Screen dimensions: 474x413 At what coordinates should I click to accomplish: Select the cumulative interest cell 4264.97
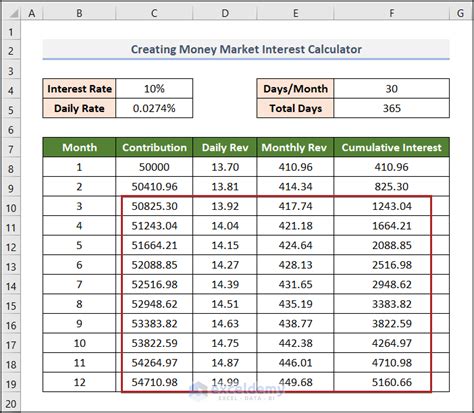click(392, 343)
